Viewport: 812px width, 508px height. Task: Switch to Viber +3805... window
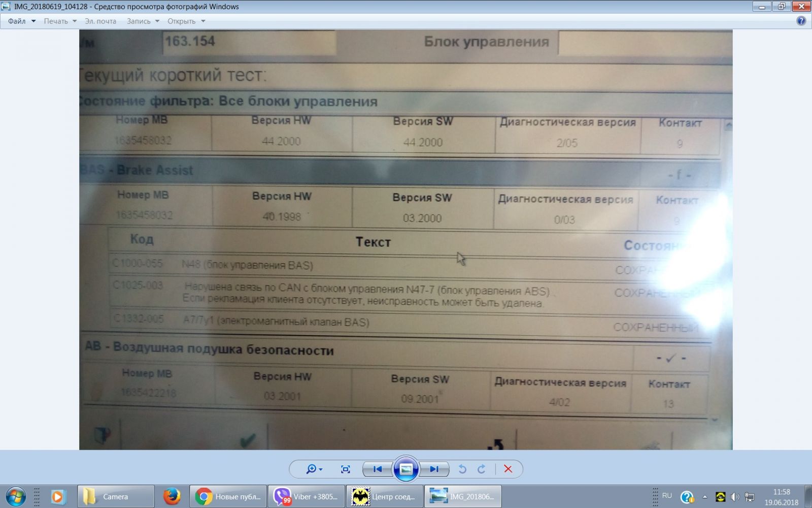click(306, 496)
